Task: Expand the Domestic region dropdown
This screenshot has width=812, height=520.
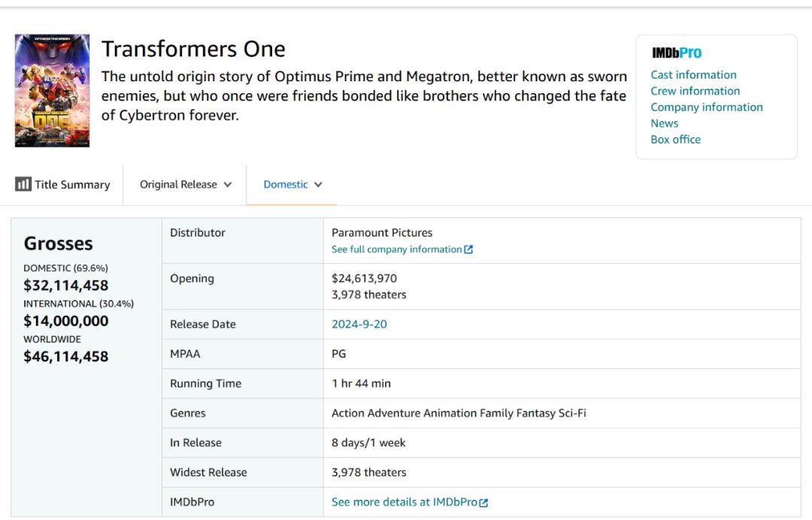Action: 292,184
